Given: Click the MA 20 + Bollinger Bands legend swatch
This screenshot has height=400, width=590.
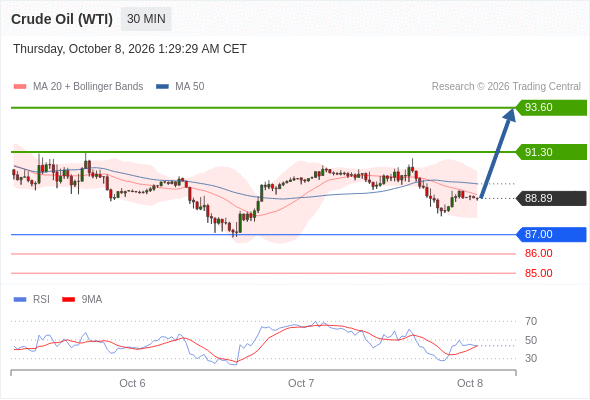Looking at the screenshot, I should coord(20,87).
